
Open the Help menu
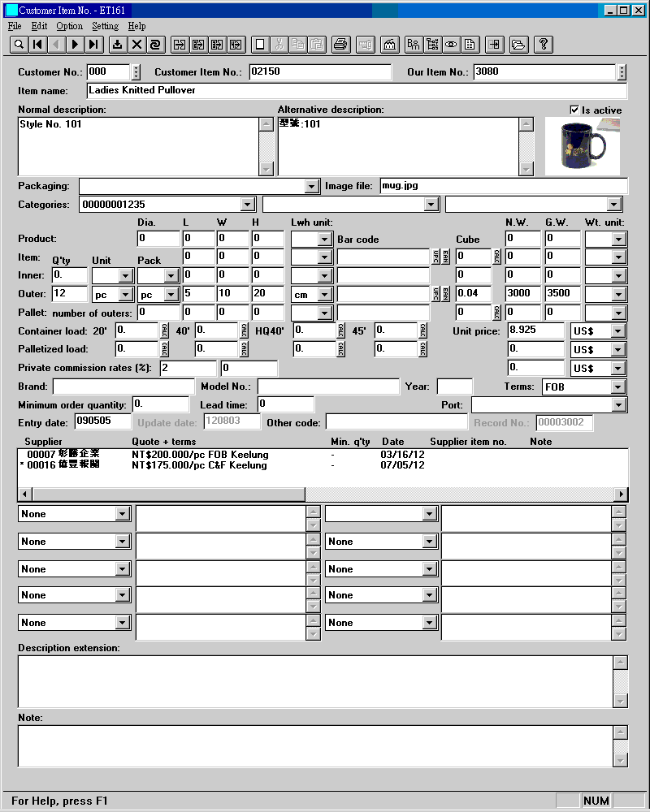point(136,26)
